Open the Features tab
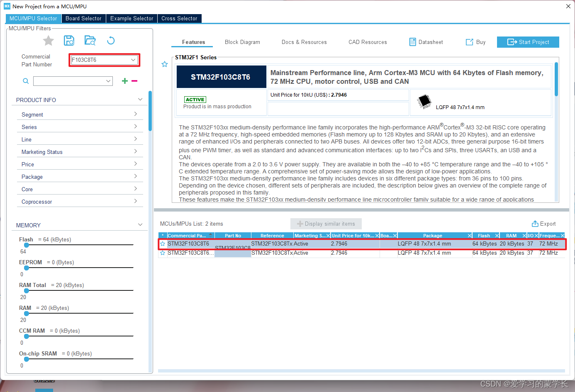The image size is (575, 392). pyautogui.click(x=193, y=42)
